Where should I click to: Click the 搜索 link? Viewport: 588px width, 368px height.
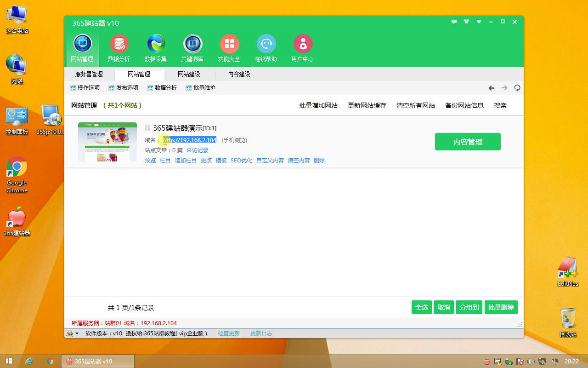tap(500, 105)
